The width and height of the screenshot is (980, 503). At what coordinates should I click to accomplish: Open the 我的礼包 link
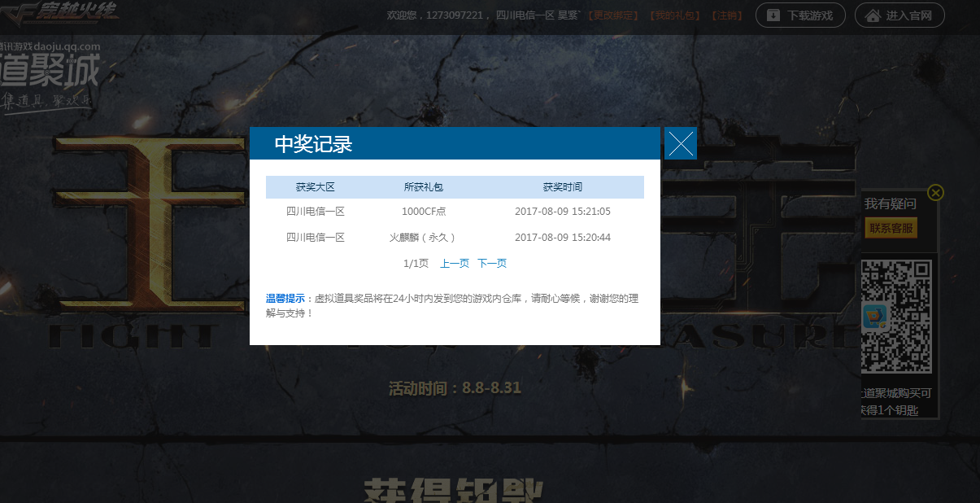(x=675, y=15)
